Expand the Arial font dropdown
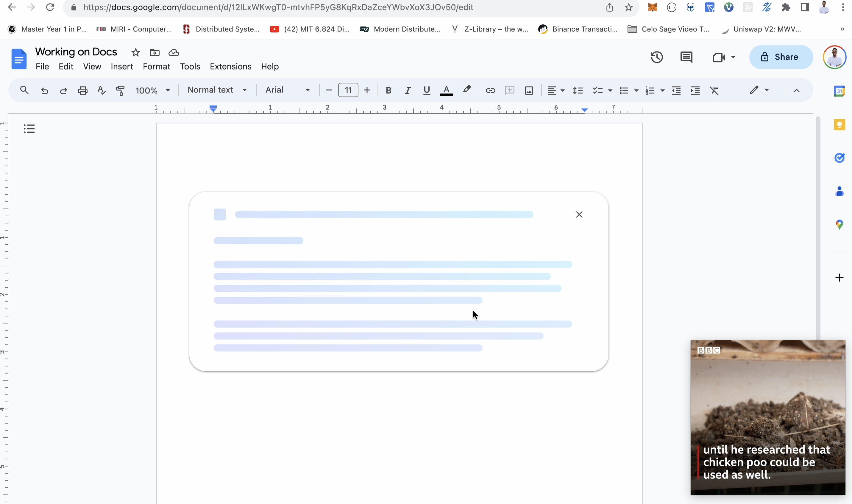 [x=287, y=90]
